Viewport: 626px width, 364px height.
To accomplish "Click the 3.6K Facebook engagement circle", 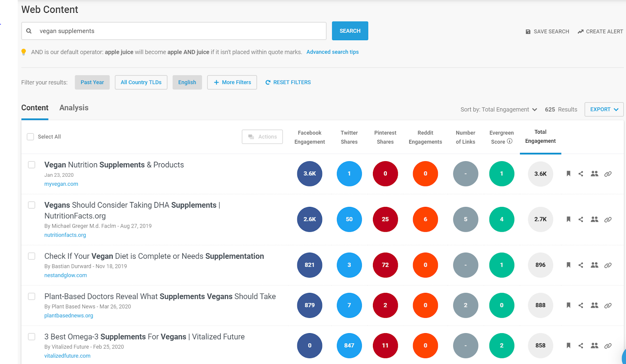I will 309,174.
